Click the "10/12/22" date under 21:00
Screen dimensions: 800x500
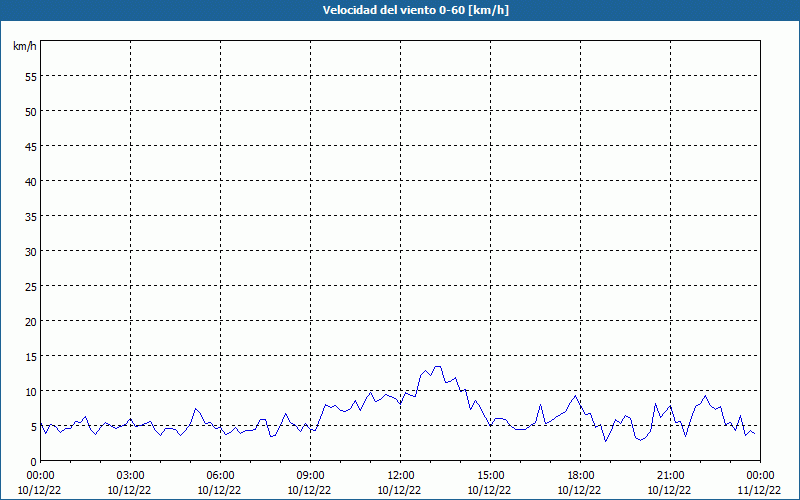point(669,490)
